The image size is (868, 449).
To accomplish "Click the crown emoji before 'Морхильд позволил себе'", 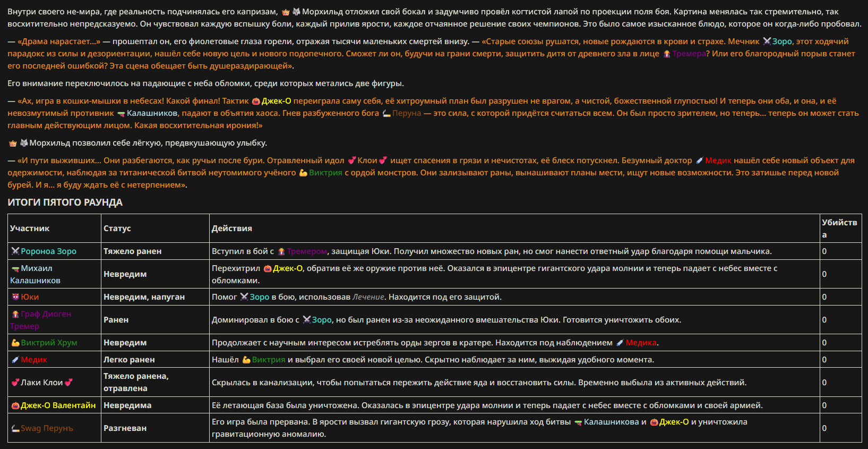I will click(13, 143).
